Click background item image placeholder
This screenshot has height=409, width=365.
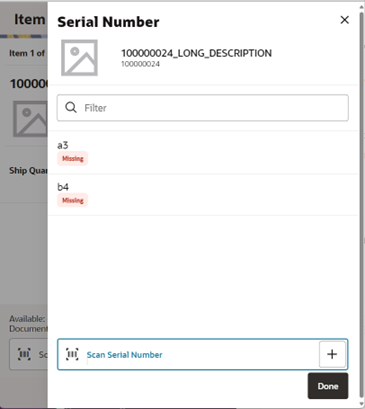click(x=30, y=119)
